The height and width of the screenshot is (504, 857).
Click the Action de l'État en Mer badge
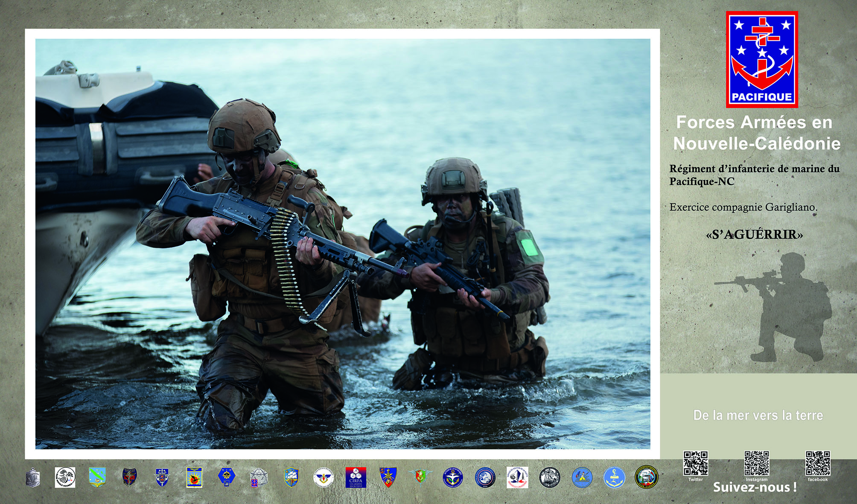click(x=452, y=477)
